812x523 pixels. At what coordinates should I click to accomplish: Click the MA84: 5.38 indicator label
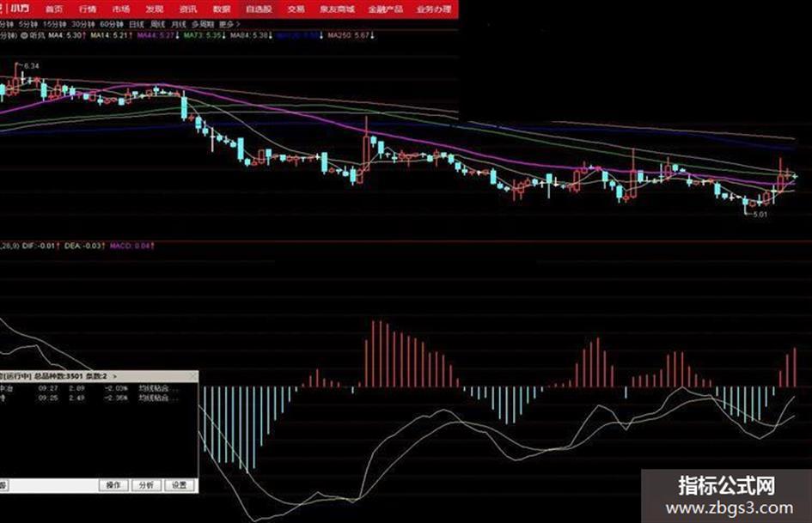click(x=251, y=36)
